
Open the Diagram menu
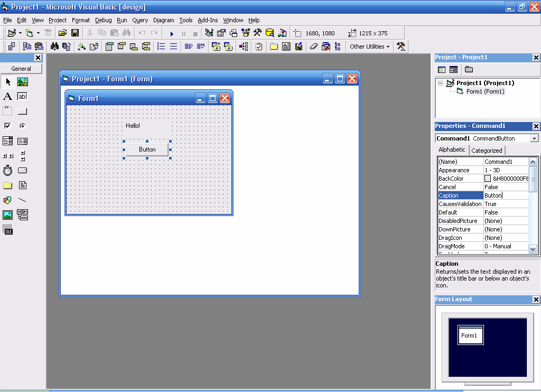pos(164,20)
